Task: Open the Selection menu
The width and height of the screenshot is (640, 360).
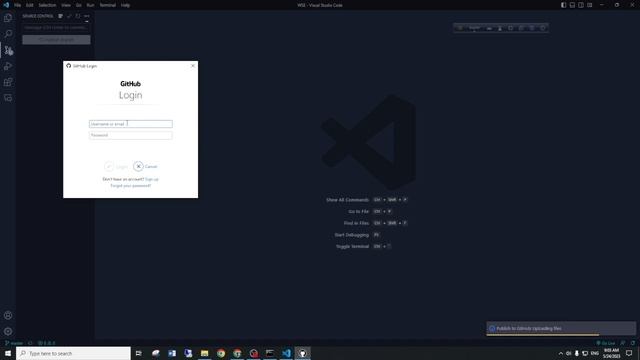Action: pyautogui.click(x=47, y=5)
